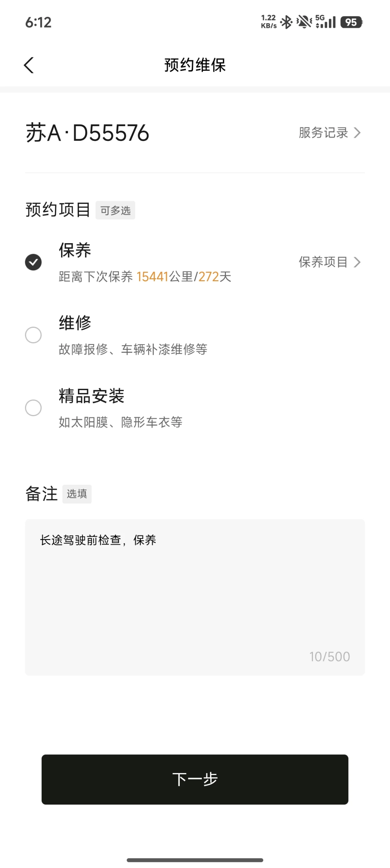This screenshot has height=868, width=390.
Task: Uncheck the 保养 maintenance option
Action: 33,262
